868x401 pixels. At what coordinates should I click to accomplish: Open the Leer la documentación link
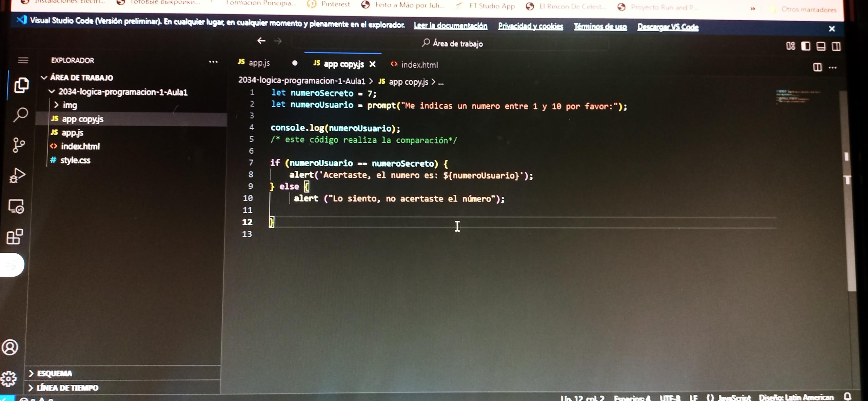pos(450,26)
